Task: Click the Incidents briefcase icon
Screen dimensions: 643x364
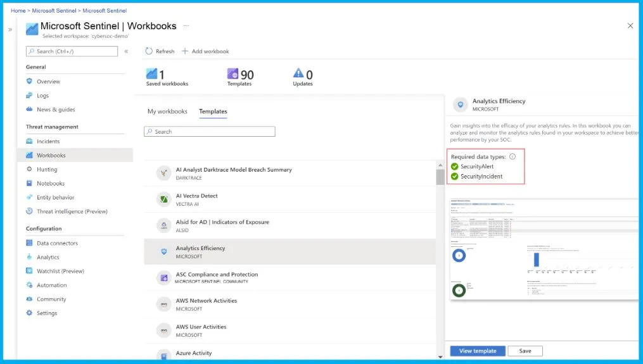Action: 29,141
